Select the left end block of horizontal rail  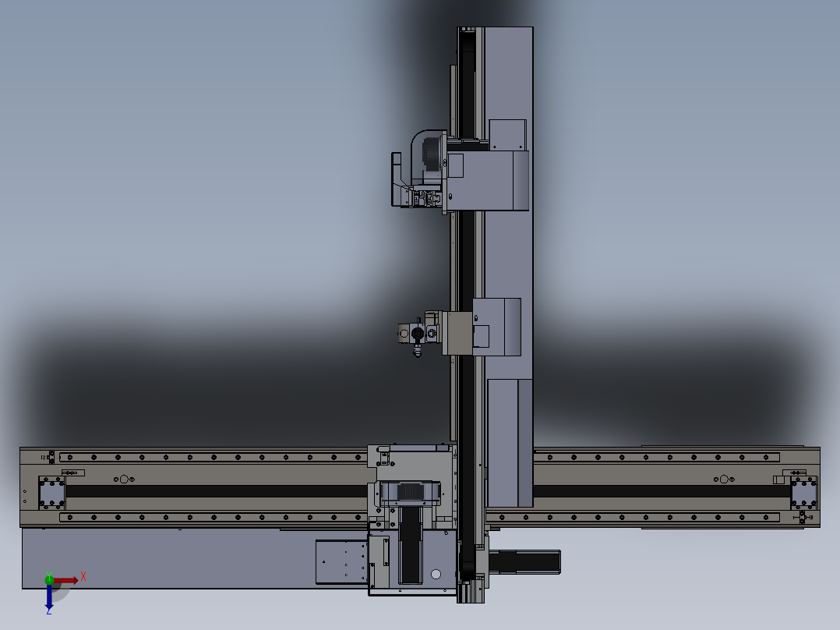click(x=52, y=492)
